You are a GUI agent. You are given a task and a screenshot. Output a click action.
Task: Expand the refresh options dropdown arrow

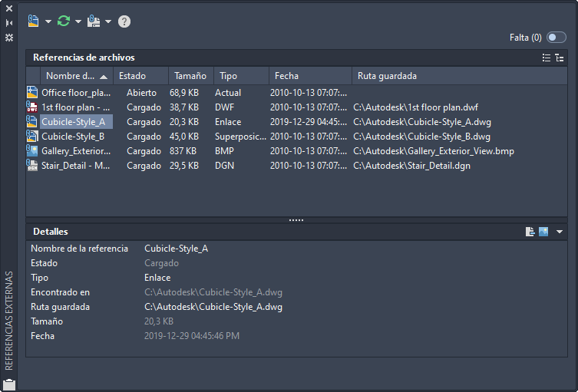coord(78,21)
